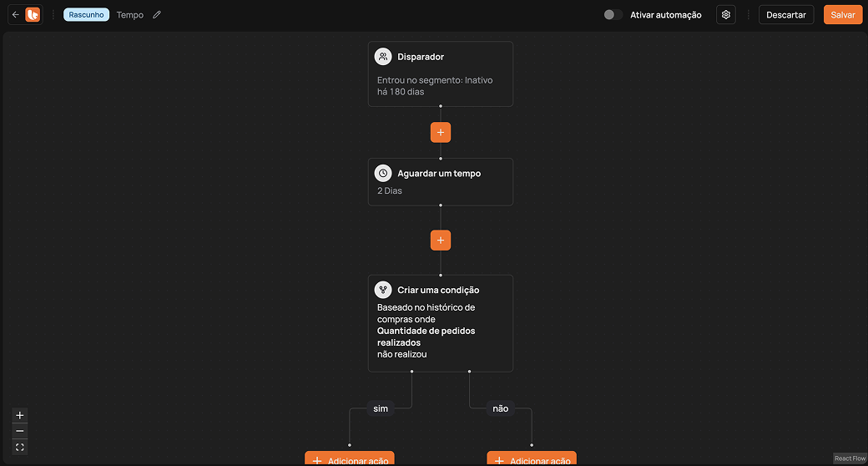This screenshot has width=868, height=466.
Task: Save the automation with Salvar
Action: coord(843,15)
